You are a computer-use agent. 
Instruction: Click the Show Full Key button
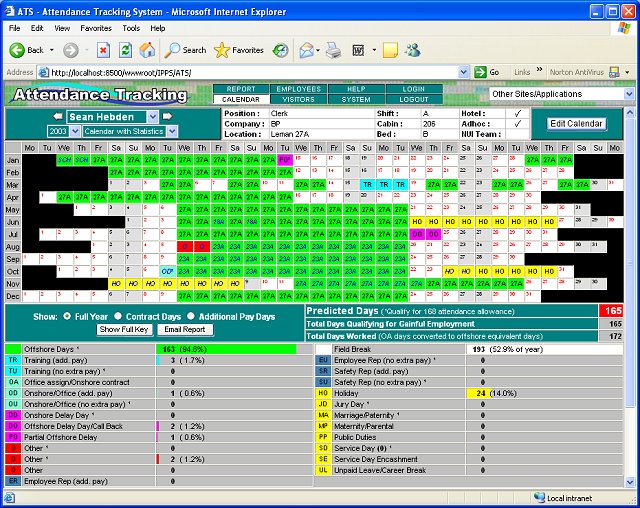124,329
